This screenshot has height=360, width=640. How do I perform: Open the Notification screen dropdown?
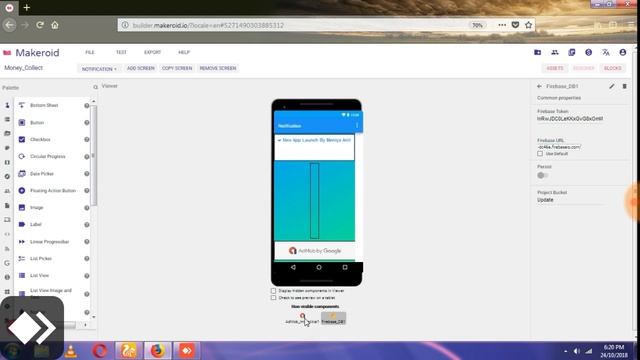99,69
